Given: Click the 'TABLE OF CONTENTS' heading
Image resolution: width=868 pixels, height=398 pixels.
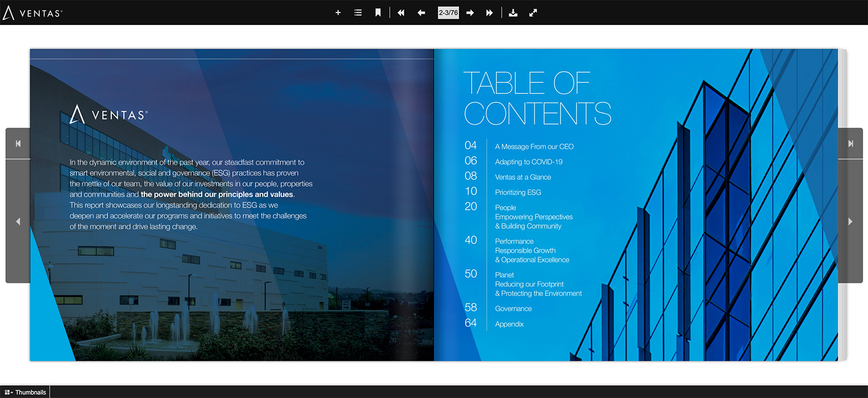Looking at the screenshot, I should pyautogui.click(x=538, y=98).
